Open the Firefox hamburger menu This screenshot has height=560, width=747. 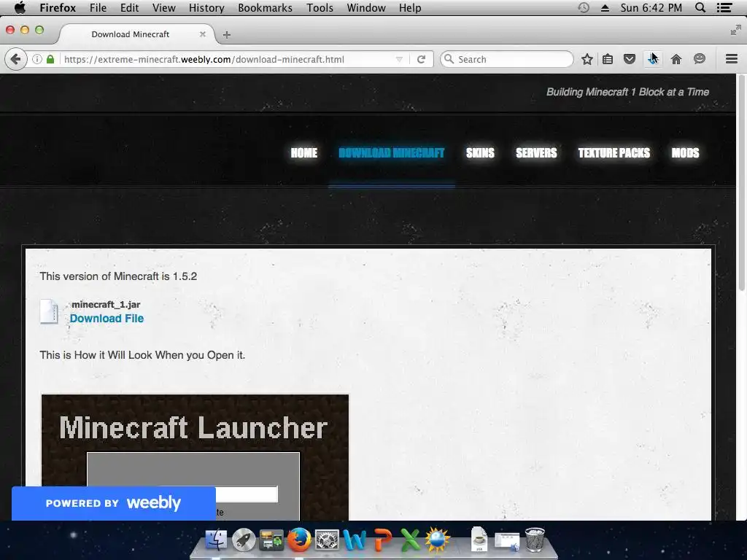pos(732,59)
